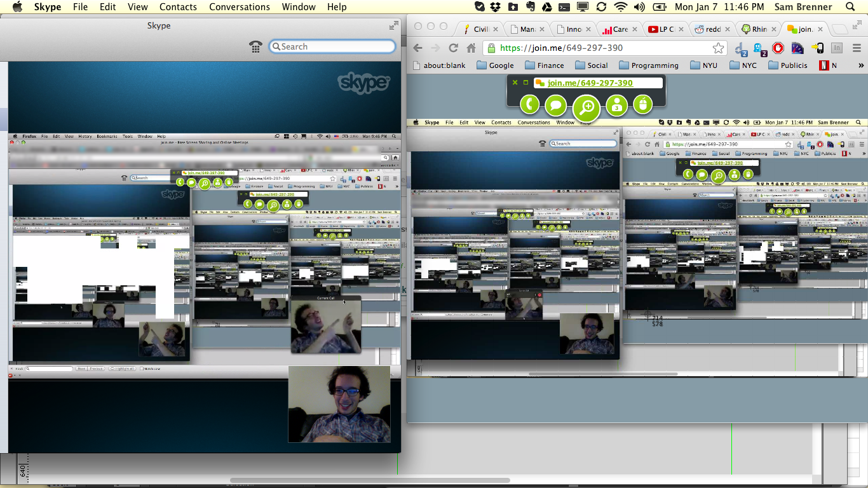Screen dimensions: 868x488
Task: Open the Netflix 'N' bookmark
Action: [x=828, y=65]
